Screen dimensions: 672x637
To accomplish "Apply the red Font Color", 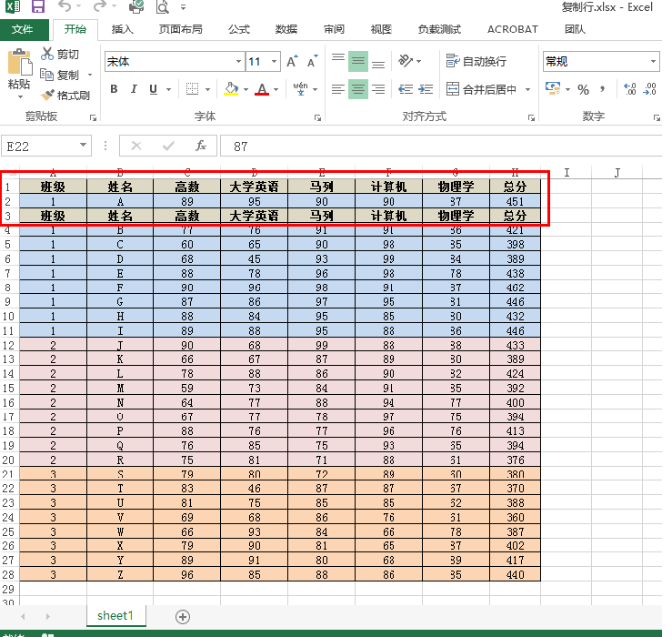I will 262,89.
